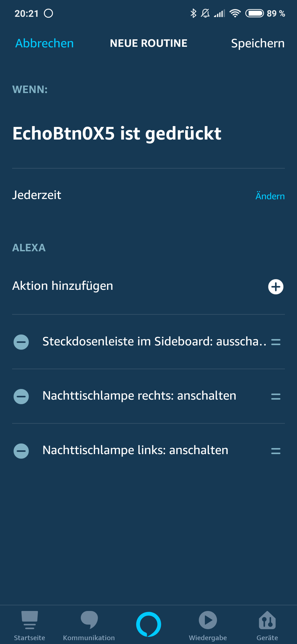Screen dimensions: 297x644
Task: Tap the Alexa voice ring icon
Action: tap(148, 624)
